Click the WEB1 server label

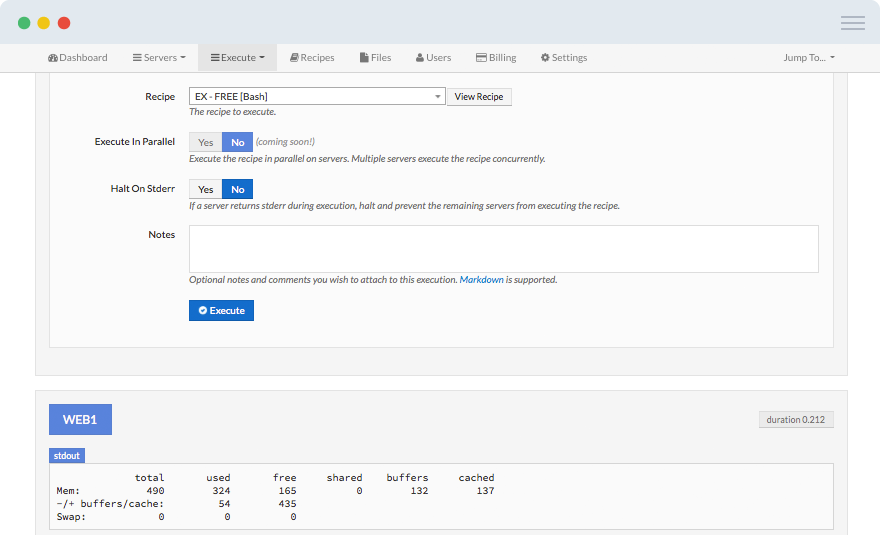[80, 419]
